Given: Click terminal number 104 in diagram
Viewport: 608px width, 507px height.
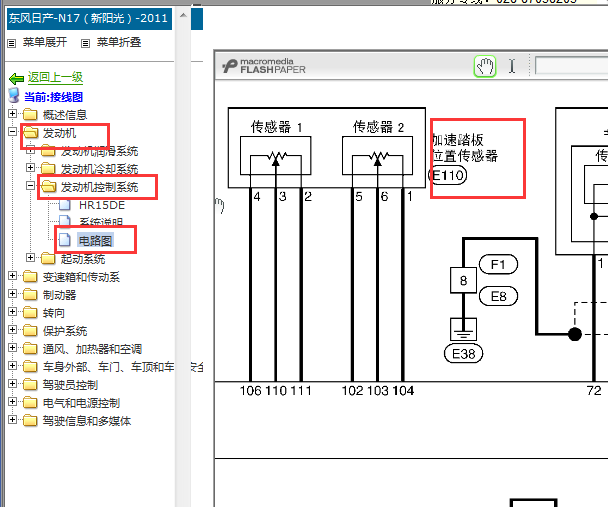Looking at the screenshot, I should point(403,391).
